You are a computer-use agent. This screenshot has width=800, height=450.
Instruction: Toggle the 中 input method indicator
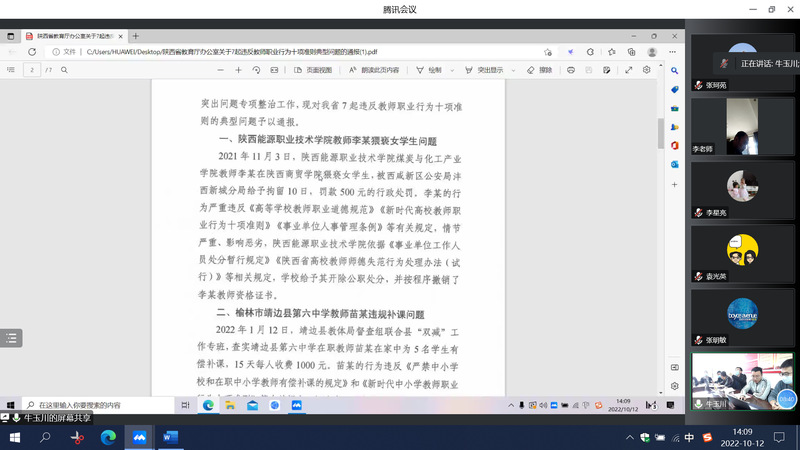[689, 438]
